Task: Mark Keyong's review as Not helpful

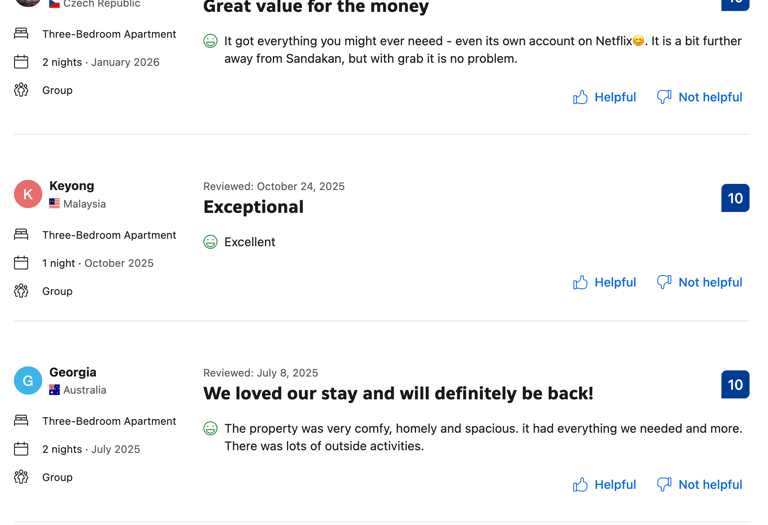Action: 699,282
